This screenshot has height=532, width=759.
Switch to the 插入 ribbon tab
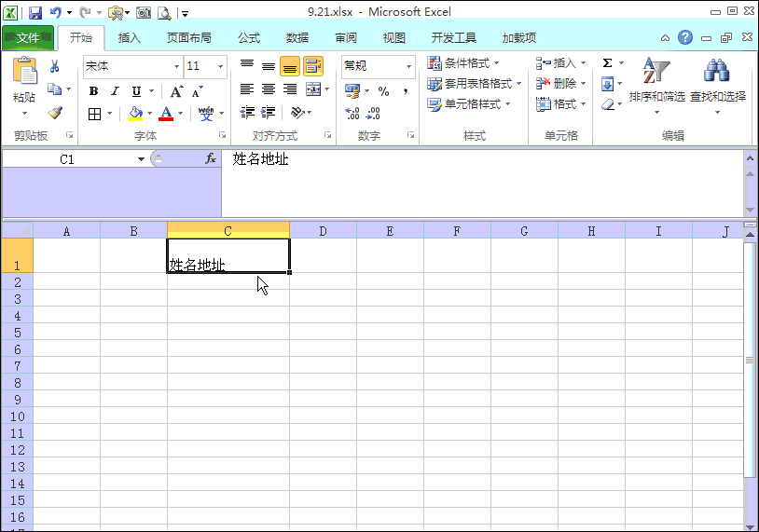coord(129,38)
